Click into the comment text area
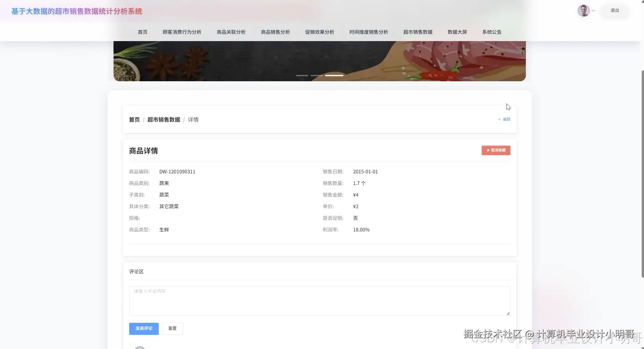 pyautogui.click(x=319, y=301)
